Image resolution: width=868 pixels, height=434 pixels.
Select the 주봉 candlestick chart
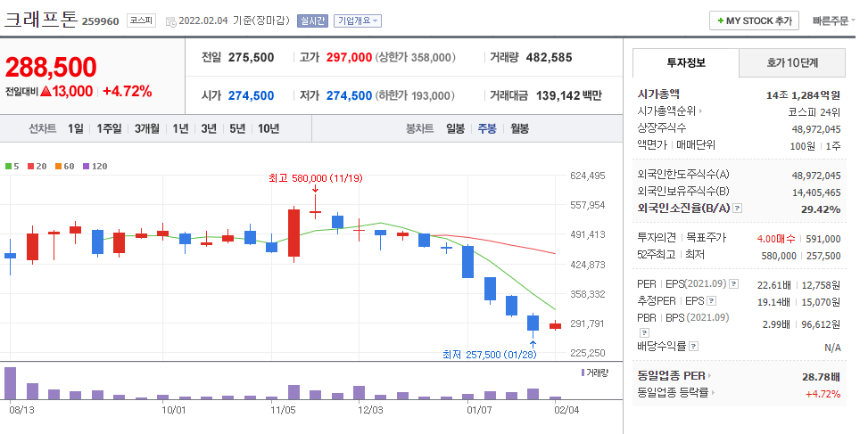pyautogui.click(x=487, y=129)
